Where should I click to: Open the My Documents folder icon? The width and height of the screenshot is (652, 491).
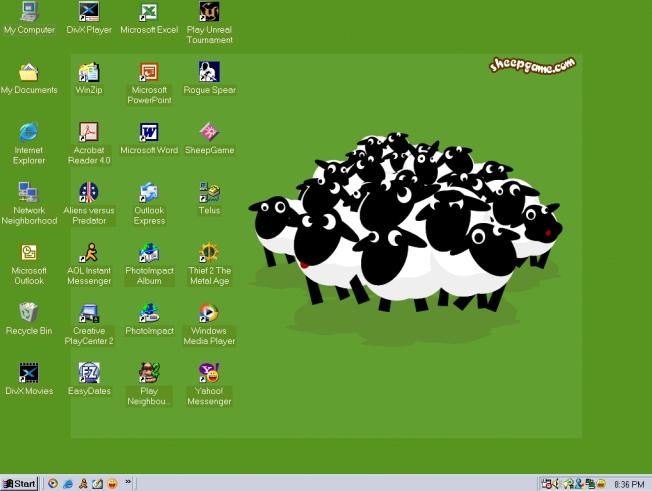click(x=29, y=79)
